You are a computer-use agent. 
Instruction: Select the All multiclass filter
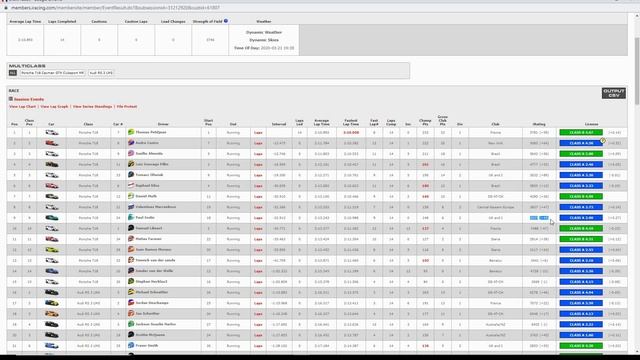(x=13, y=73)
